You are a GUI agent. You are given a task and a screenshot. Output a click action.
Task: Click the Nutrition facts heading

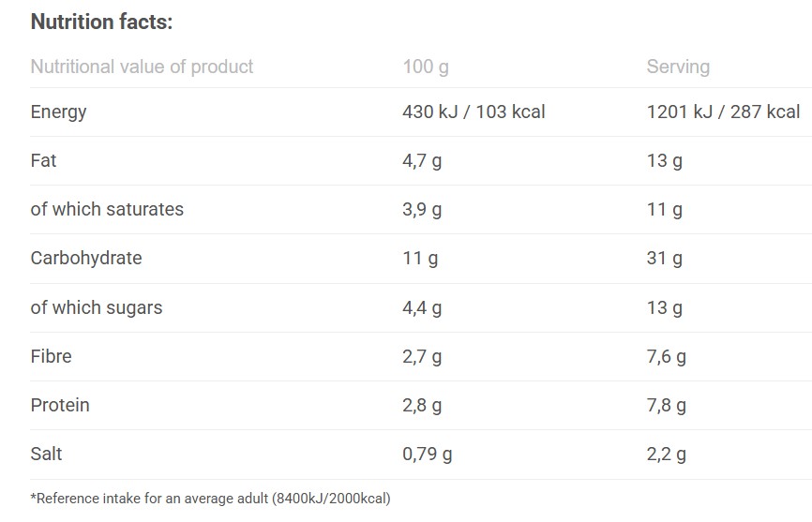point(101,22)
